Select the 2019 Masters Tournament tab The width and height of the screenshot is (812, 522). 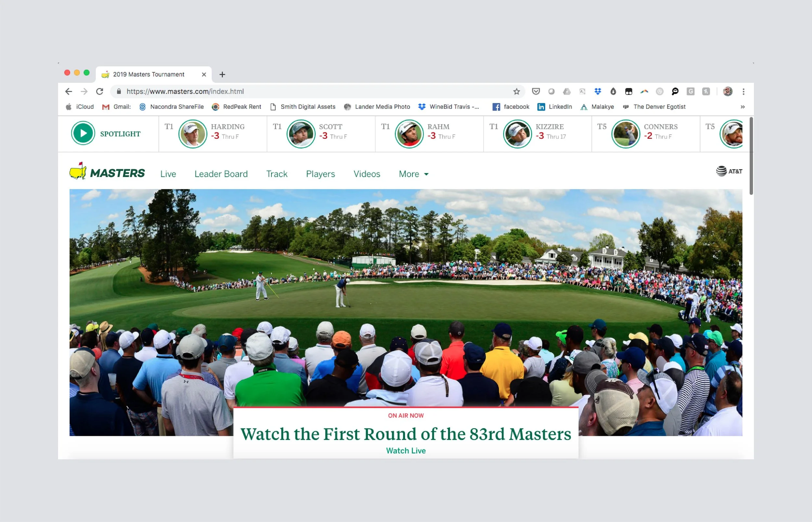pos(149,74)
